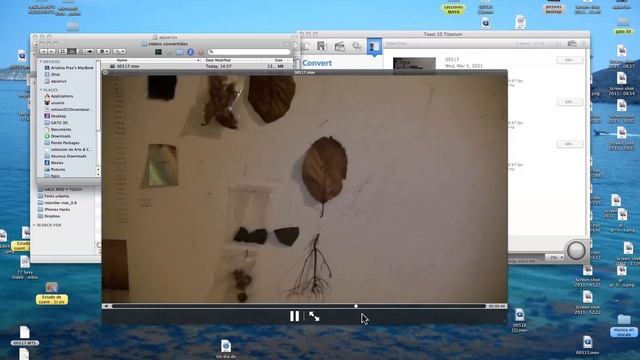
Task: Open the format dropdown near Toast convert button
Action: click(554, 258)
